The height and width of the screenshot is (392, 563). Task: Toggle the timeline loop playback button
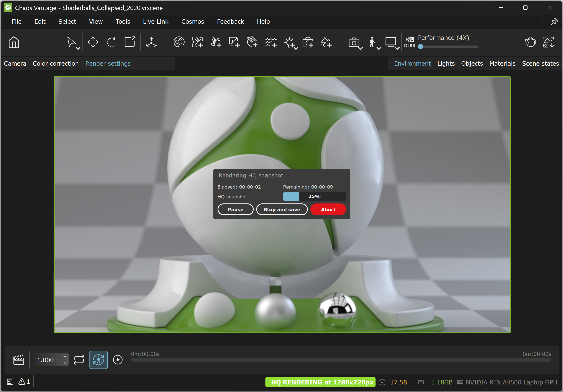pyautogui.click(x=79, y=360)
